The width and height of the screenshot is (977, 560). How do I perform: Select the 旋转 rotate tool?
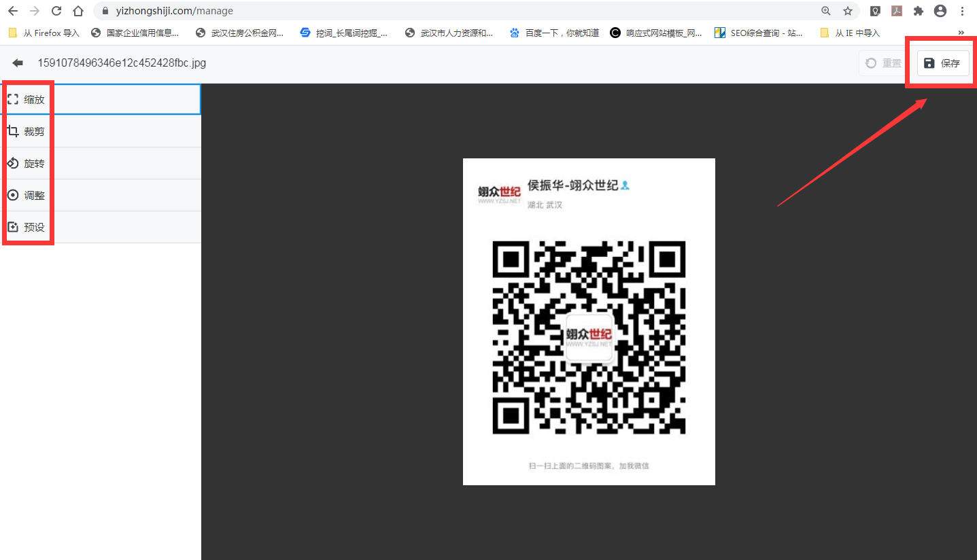pos(101,163)
